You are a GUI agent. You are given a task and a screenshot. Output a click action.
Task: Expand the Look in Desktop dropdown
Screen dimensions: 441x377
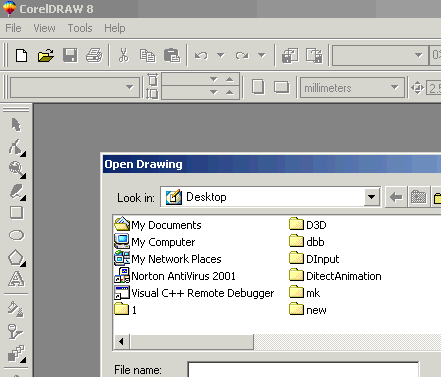pos(371,197)
